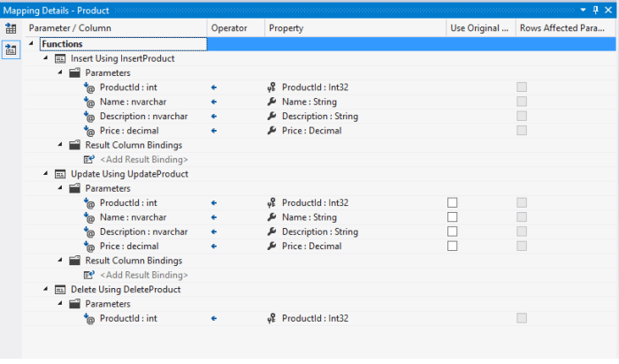
Task: Click Add Result Binding under Insert function
Action: pos(143,160)
